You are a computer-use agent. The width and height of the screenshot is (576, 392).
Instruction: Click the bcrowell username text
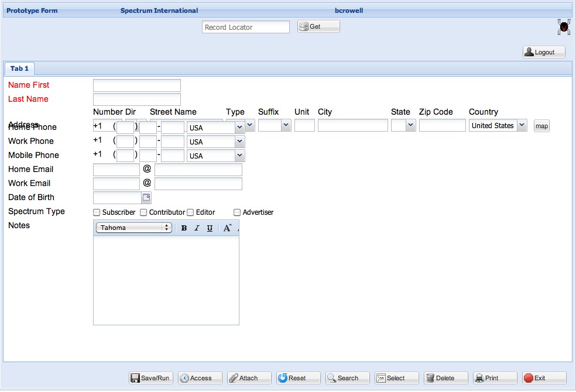click(349, 11)
